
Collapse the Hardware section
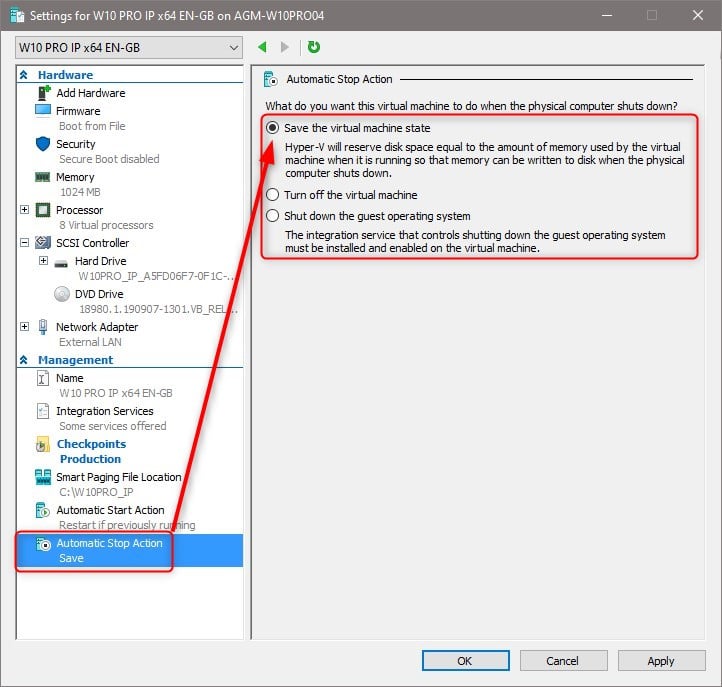tap(23, 75)
